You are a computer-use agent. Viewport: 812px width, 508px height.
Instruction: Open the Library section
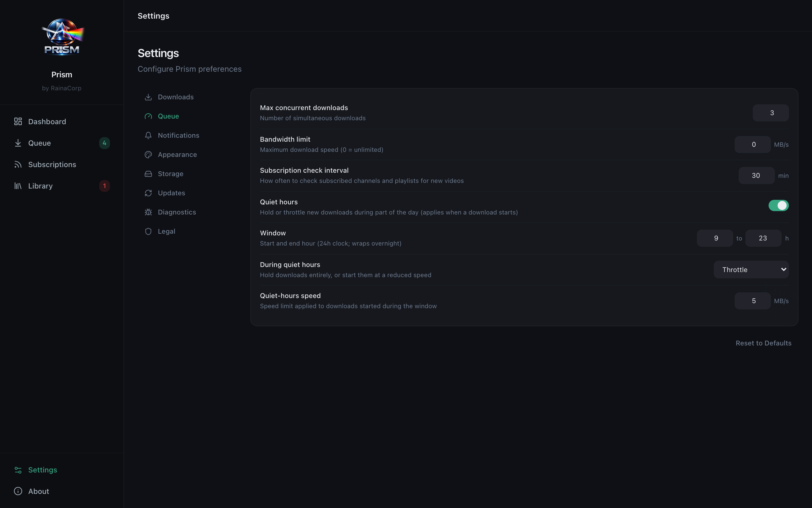pyautogui.click(x=62, y=186)
